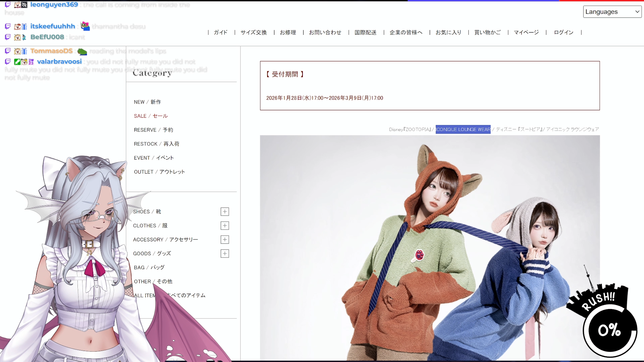Click leonguyen369 username in chat
Screen dimensions: 644x362
click(x=54, y=5)
